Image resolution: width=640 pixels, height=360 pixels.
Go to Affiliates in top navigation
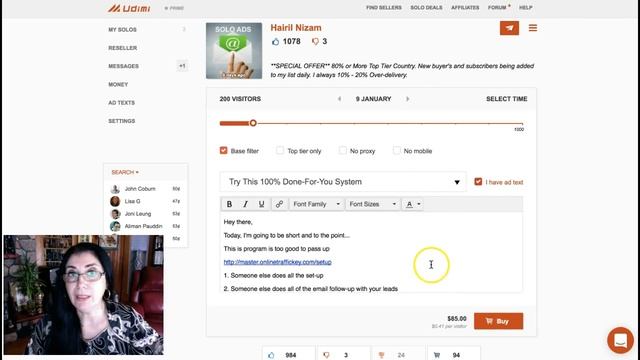click(x=465, y=8)
